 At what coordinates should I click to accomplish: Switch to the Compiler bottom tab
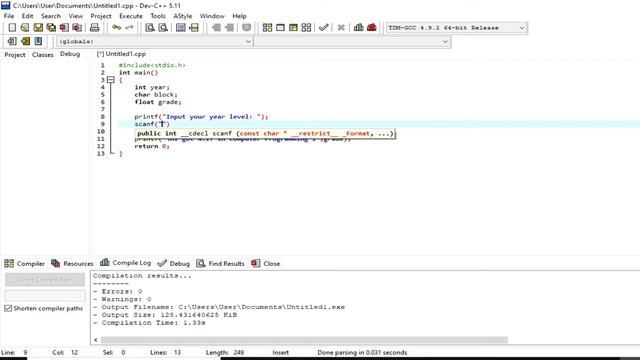point(24,264)
